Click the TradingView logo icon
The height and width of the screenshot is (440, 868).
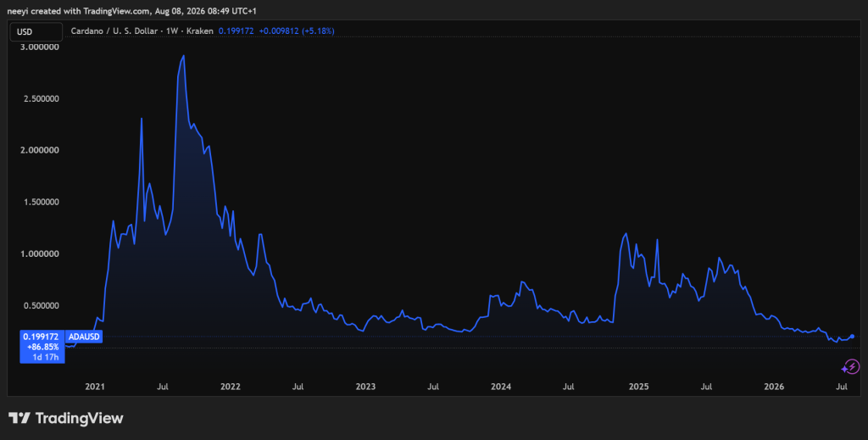(x=19, y=418)
